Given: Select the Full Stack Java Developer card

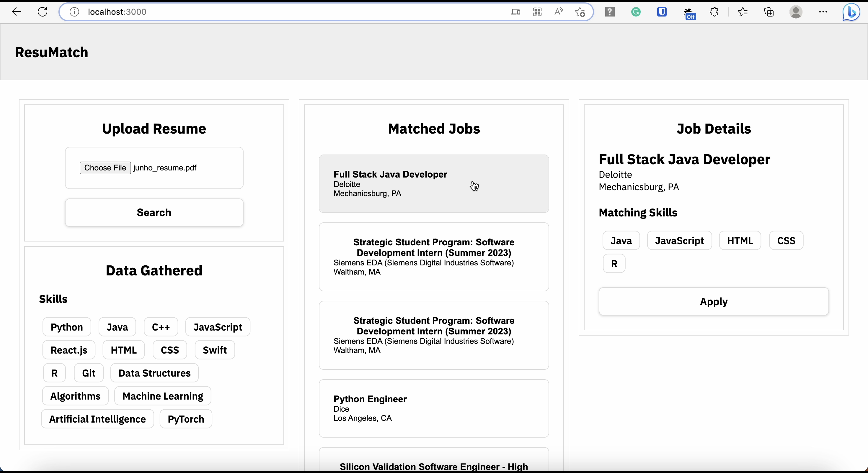Looking at the screenshot, I should click(x=434, y=183).
